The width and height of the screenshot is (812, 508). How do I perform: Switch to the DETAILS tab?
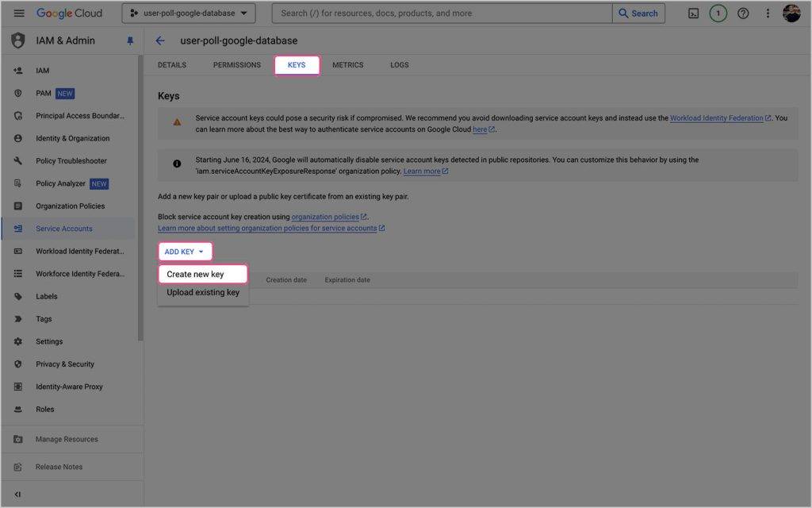click(172, 65)
